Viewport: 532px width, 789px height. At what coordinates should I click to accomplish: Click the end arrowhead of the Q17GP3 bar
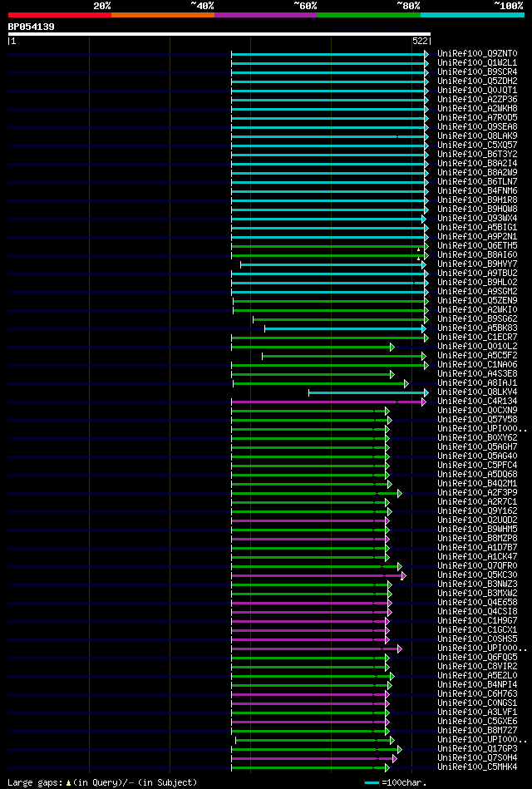coord(400,750)
